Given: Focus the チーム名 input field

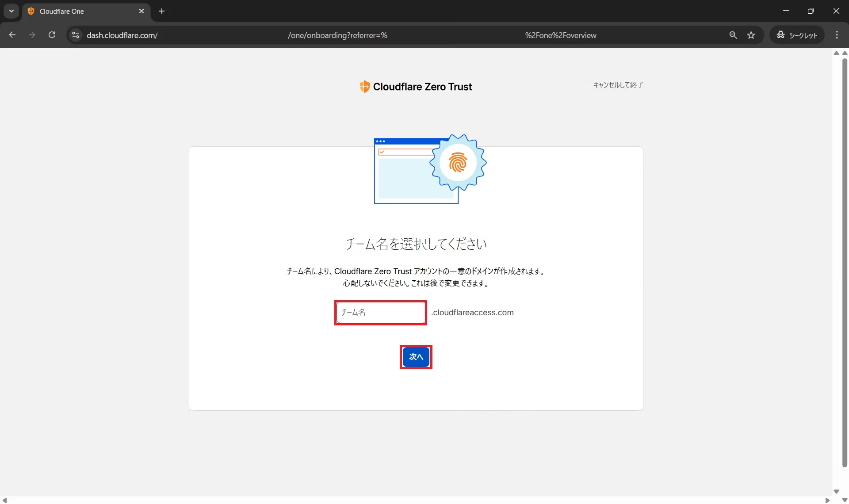Looking at the screenshot, I should pyautogui.click(x=381, y=313).
